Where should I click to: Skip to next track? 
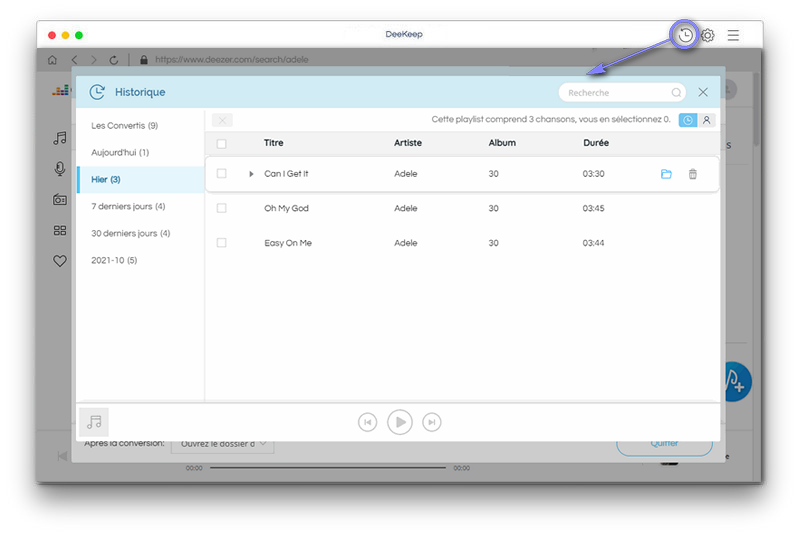pyautogui.click(x=432, y=422)
